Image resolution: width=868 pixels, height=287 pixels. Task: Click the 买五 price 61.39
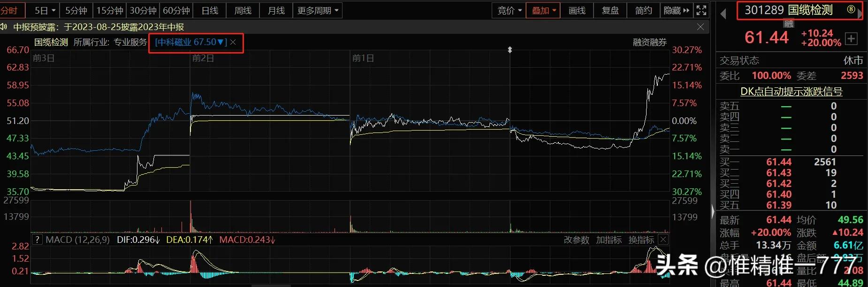point(779,205)
